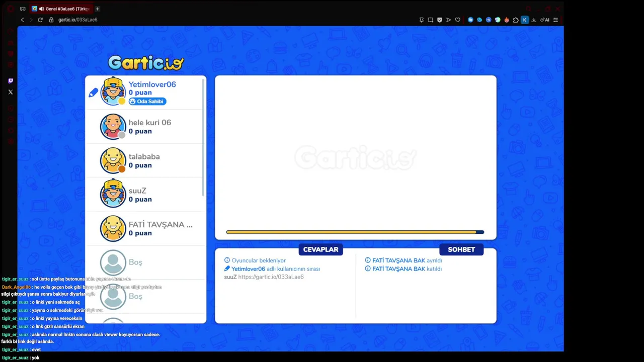The height and width of the screenshot is (362, 644).
Task: Click the 'FATİ TAVŞANA BAK ayrıldı' message
Action: point(407,260)
